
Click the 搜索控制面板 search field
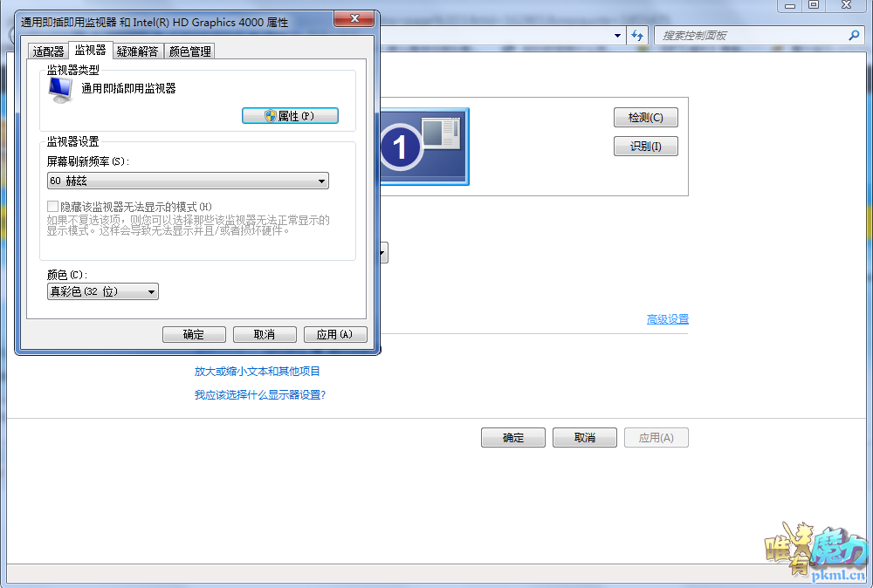[751, 36]
